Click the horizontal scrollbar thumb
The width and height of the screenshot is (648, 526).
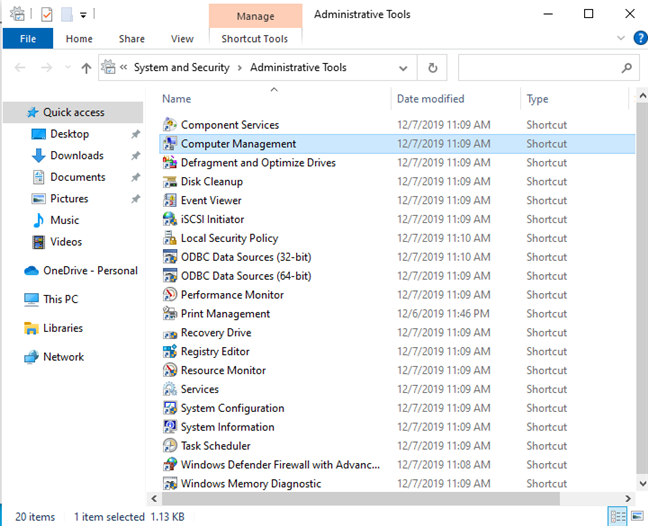coord(361,498)
